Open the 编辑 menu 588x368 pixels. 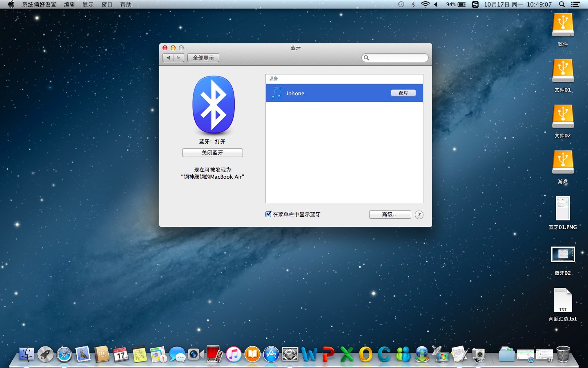pyautogui.click(x=69, y=4)
